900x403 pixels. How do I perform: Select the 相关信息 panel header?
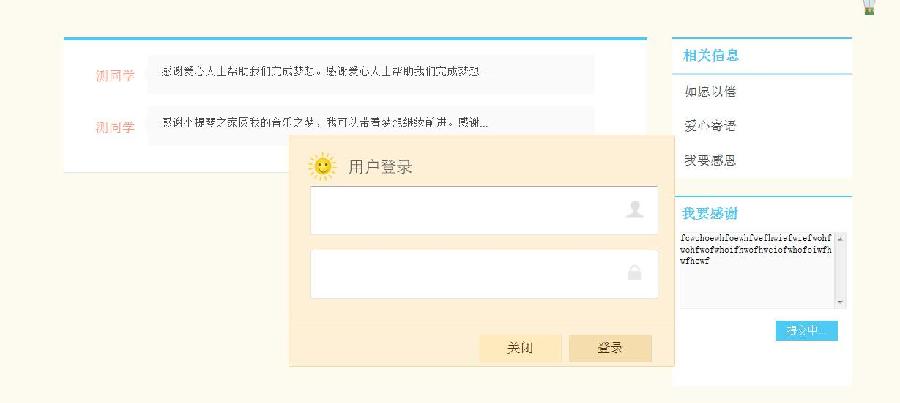pyautogui.click(x=711, y=56)
